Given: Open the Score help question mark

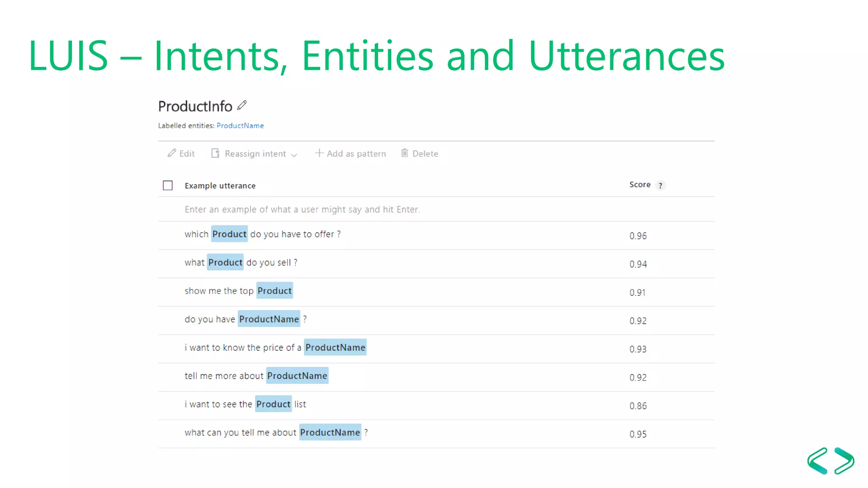Looking at the screenshot, I should (x=660, y=186).
